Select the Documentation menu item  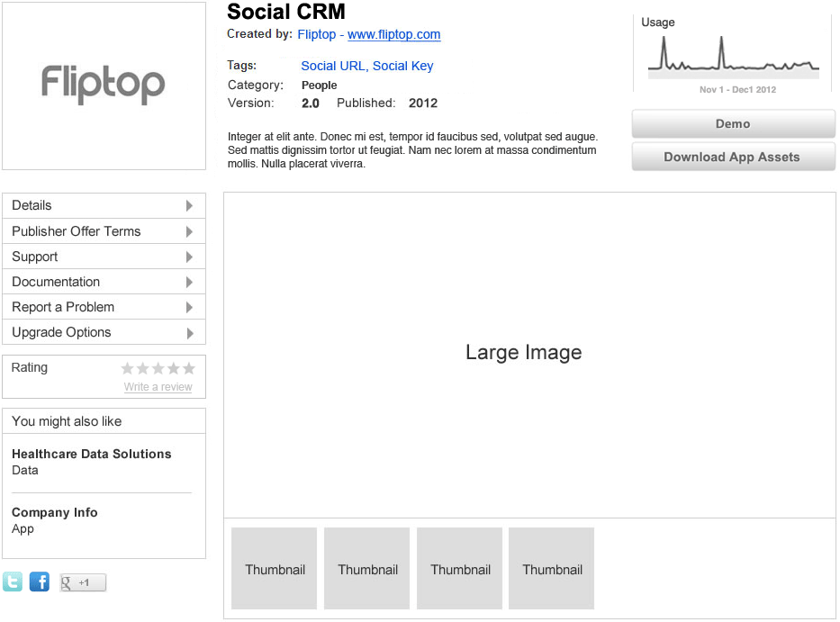click(104, 282)
